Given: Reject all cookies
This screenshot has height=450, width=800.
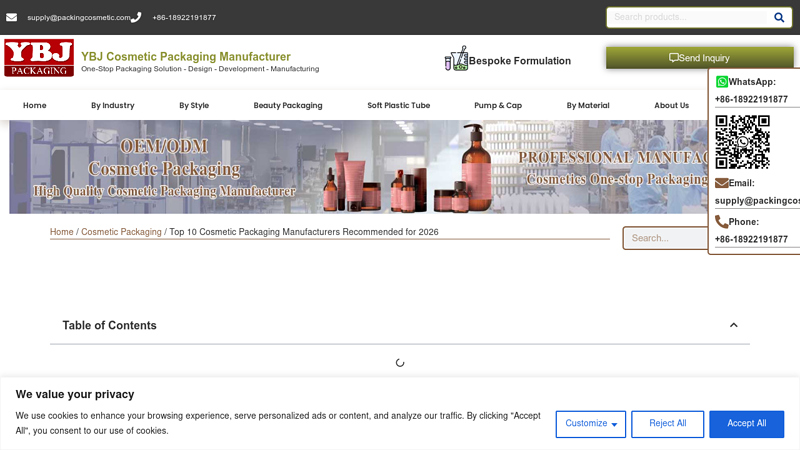Looking at the screenshot, I should (667, 424).
